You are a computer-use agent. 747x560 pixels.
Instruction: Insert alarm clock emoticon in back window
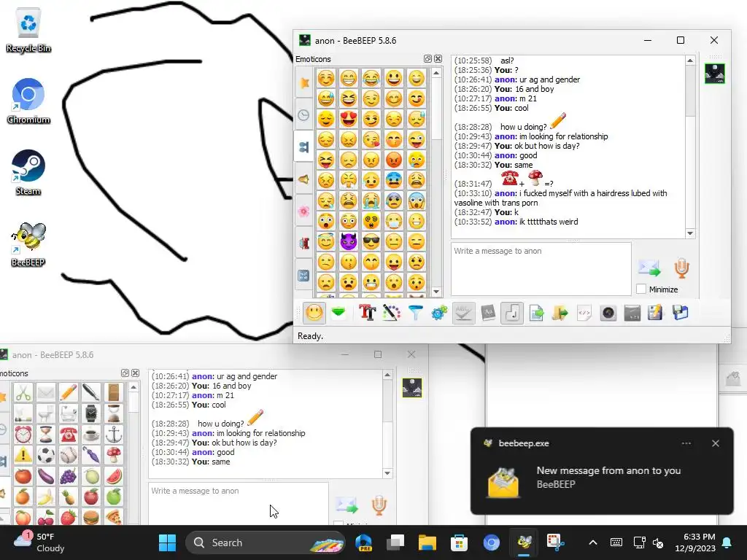point(23,434)
